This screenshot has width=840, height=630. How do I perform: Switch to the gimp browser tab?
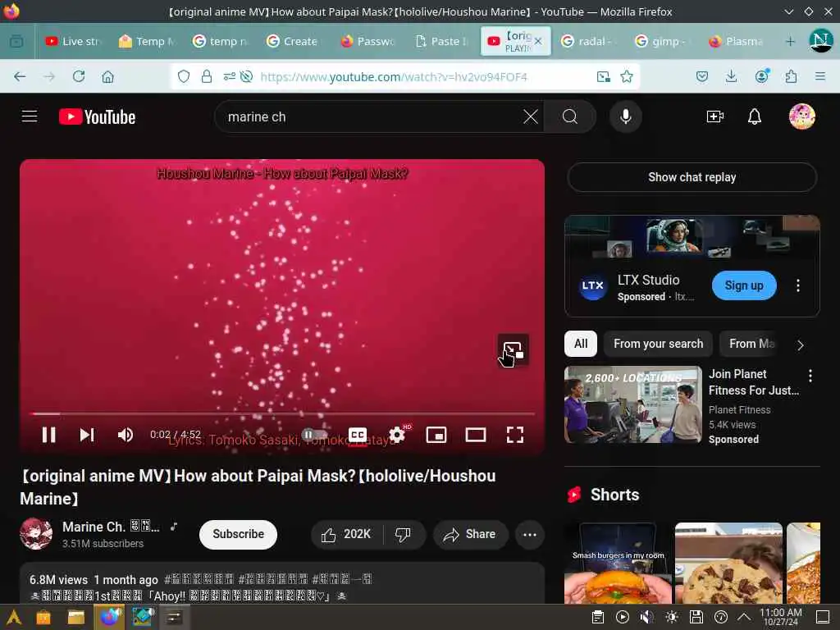point(663,41)
